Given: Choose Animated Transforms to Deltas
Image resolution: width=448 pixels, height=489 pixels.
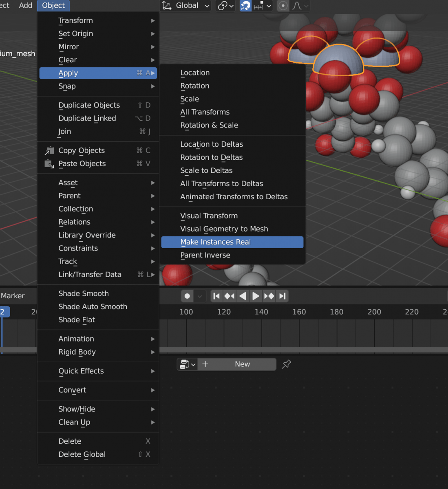Looking at the screenshot, I should click(232, 197).
